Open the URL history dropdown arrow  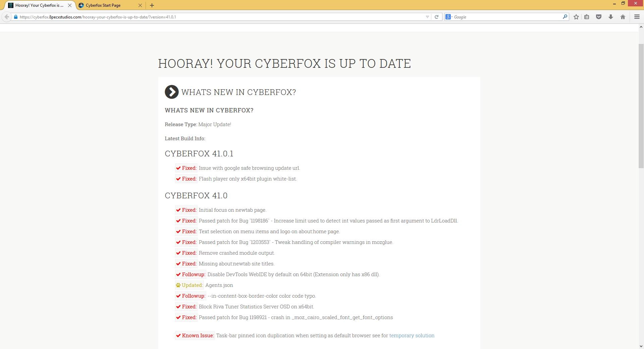427,17
